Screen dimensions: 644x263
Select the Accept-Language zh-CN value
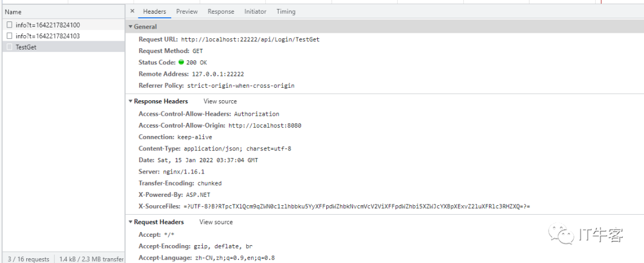pyautogui.click(x=234, y=258)
